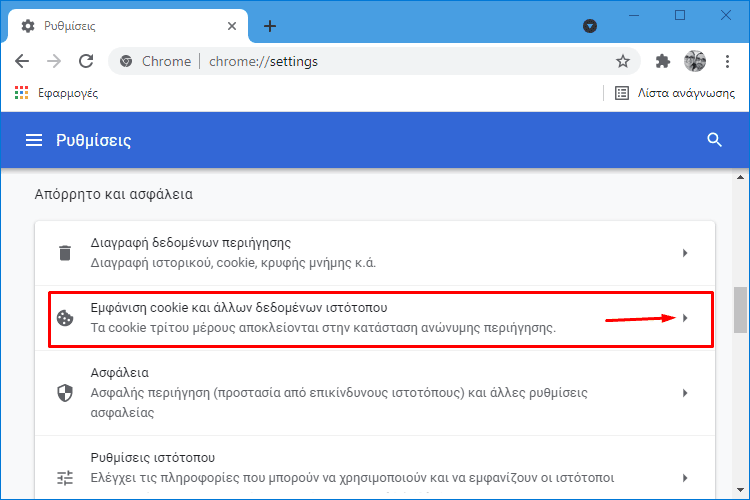Image resolution: width=750 pixels, height=500 pixels.
Task: Click the Ρυθμίσεις header title
Action: tap(94, 140)
